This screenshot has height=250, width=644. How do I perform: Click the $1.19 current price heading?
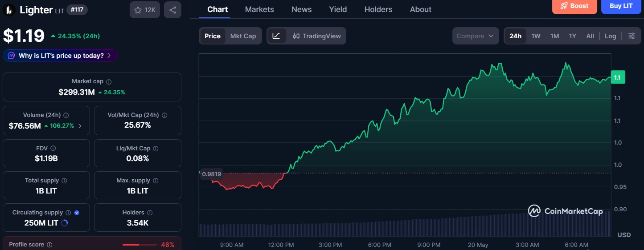[24, 36]
